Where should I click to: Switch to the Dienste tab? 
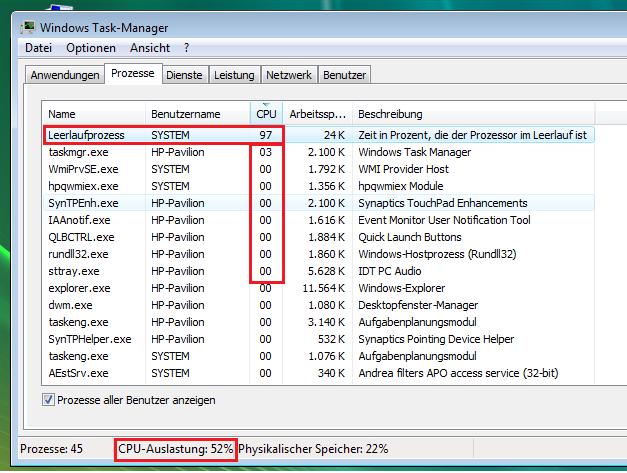click(x=184, y=75)
